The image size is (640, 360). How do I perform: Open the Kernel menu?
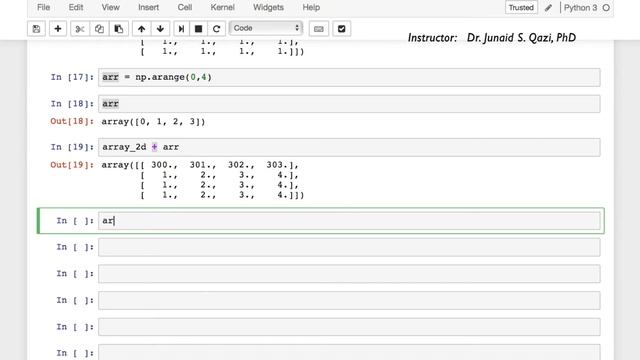222,7
